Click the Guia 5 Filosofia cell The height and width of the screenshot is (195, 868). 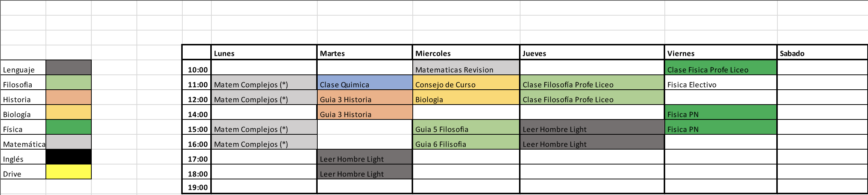(466, 127)
